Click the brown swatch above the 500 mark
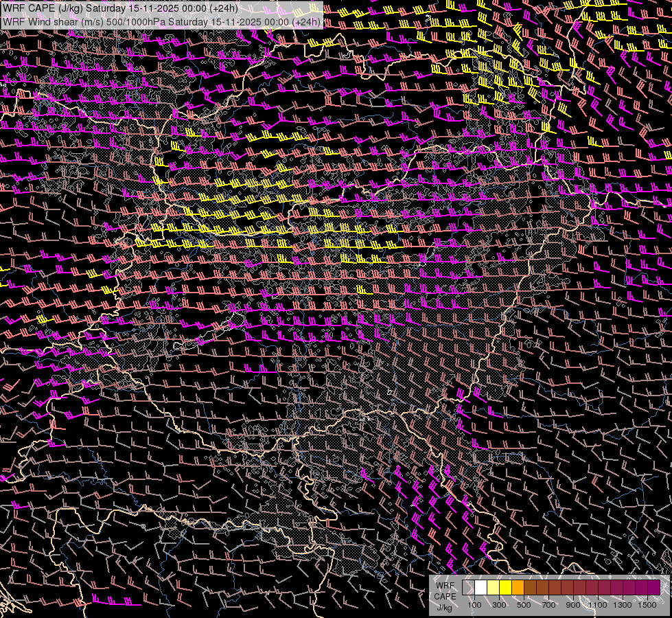The height and width of the screenshot is (618, 672). coord(530,587)
